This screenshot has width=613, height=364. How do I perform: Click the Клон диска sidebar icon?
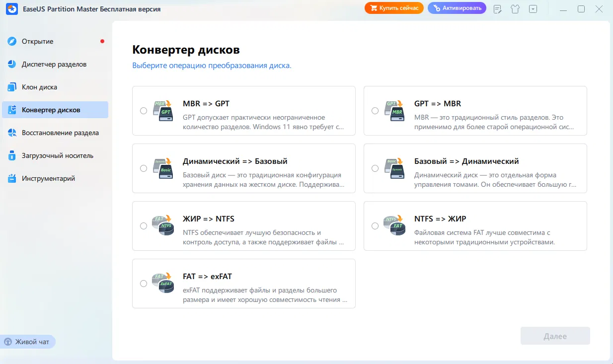(12, 87)
